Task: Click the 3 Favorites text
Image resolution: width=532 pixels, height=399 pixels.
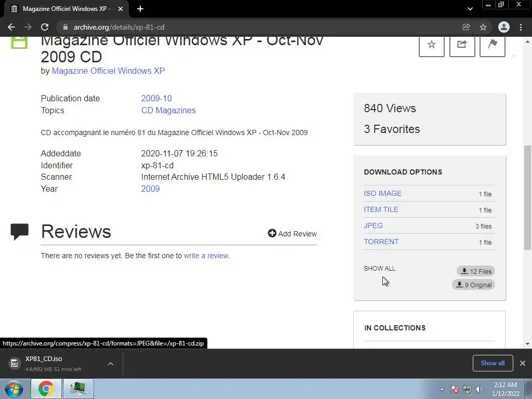Action: pos(392,129)
